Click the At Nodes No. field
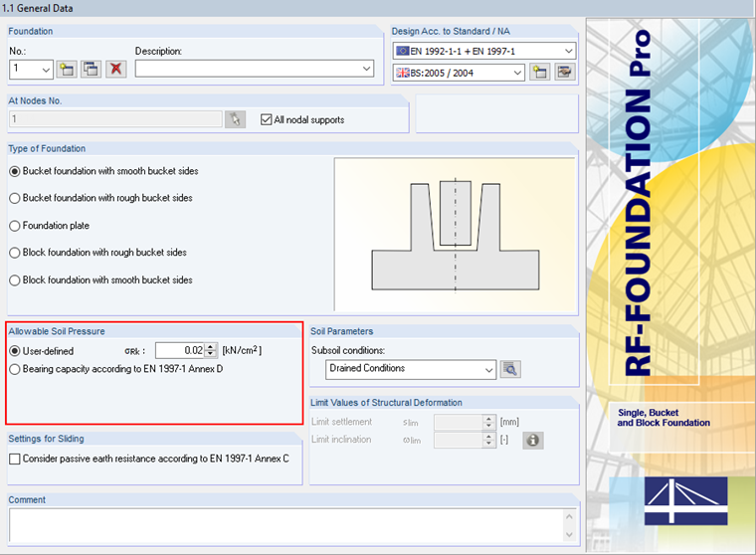Image resolution: width=756 pixels, height=555 pixels. click(115, 119)
